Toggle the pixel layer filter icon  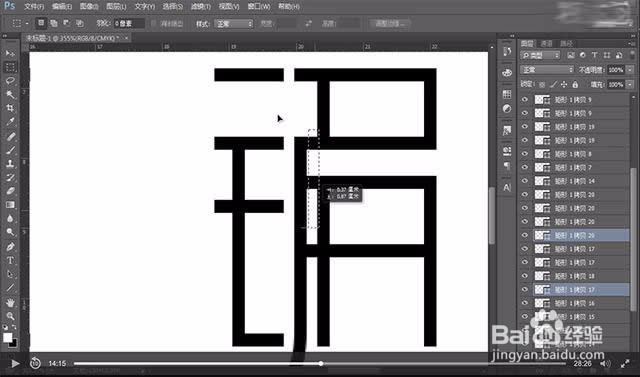pyautogui.click(x=571, y=55)
